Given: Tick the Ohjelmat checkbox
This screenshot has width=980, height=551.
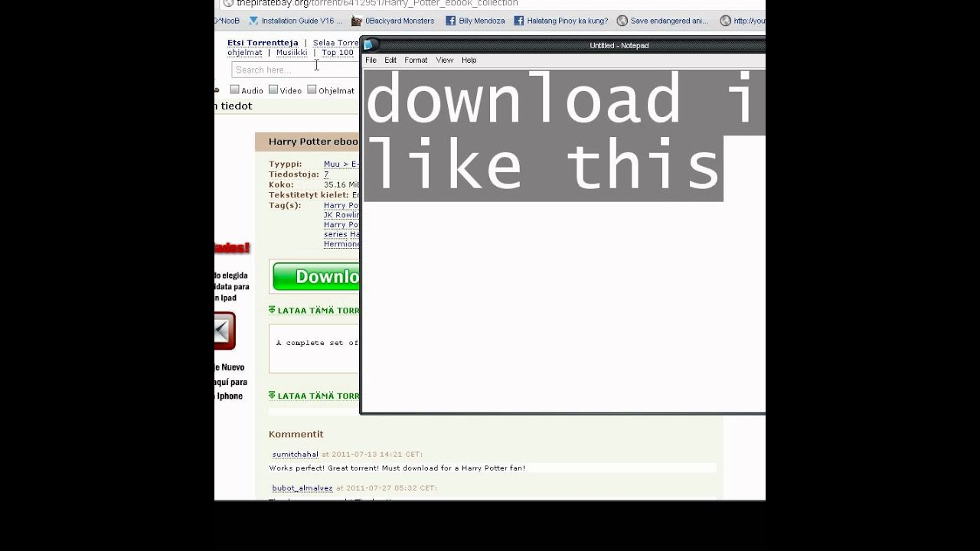Looking at the screenshot, I should [x=312, y=90].
